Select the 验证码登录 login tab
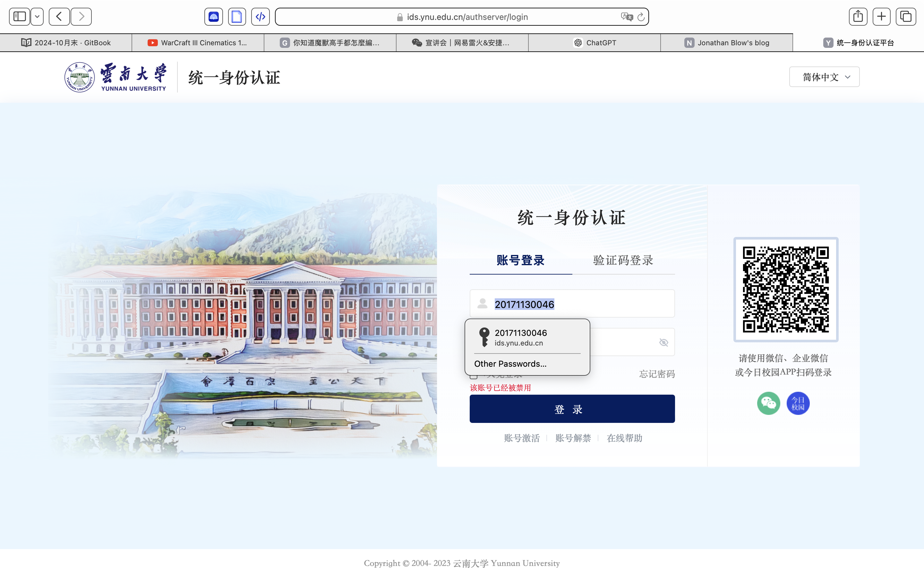 [623, 260]
